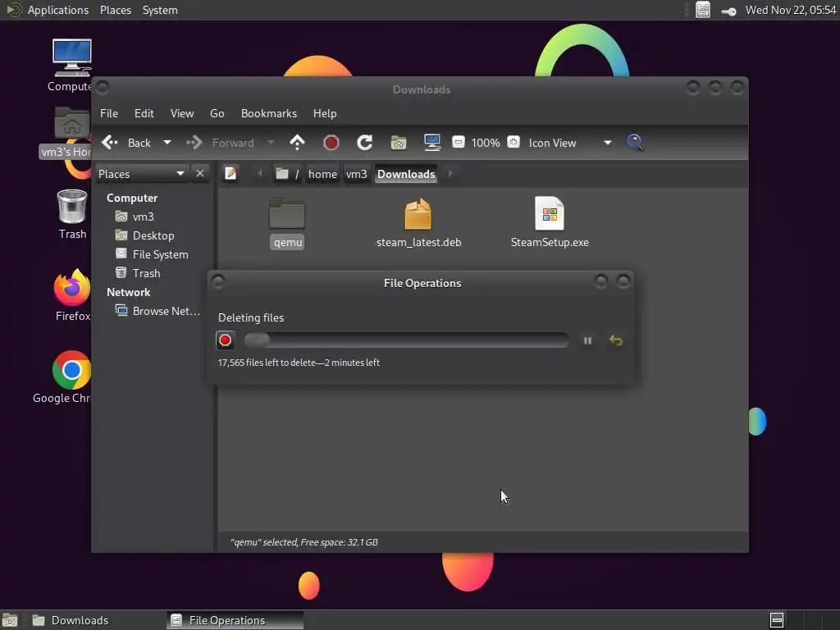Close the Places side pane
This screenshot has width=840, height=630.
200,174
